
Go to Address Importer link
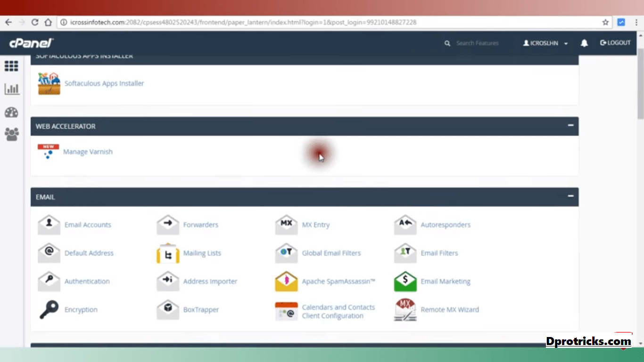[x=210, y=281]
